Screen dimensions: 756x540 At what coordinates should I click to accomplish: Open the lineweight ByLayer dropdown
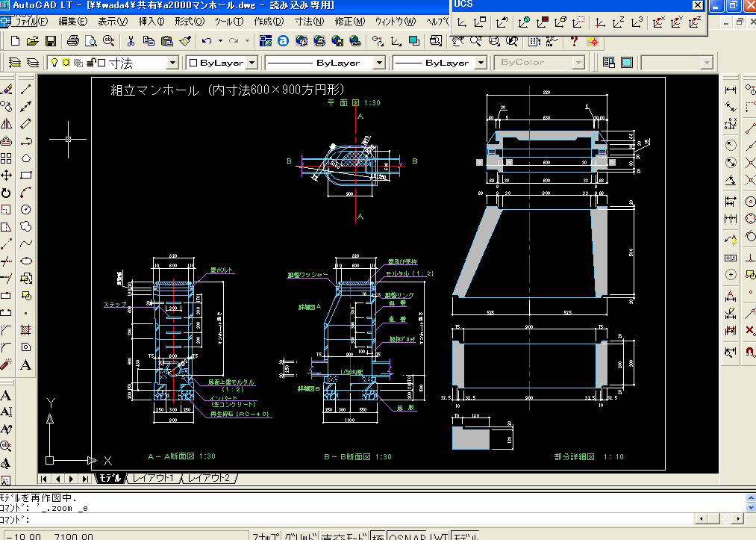pyautogui.click(x=481, y=63)
